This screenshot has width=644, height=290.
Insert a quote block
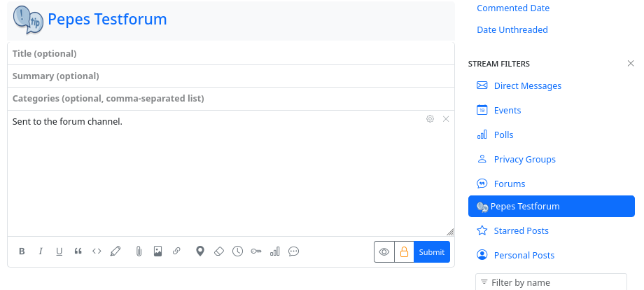(x=78, y=251)
